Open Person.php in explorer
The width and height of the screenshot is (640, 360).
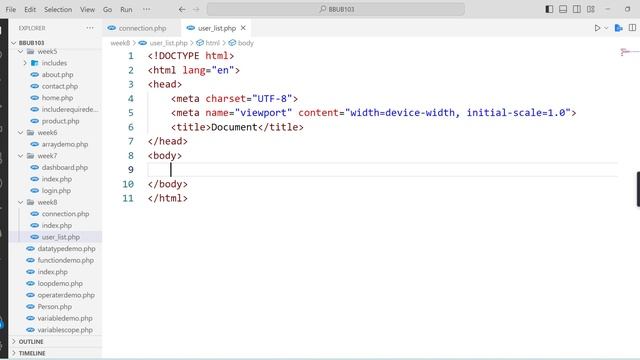[x=54, y=307]
